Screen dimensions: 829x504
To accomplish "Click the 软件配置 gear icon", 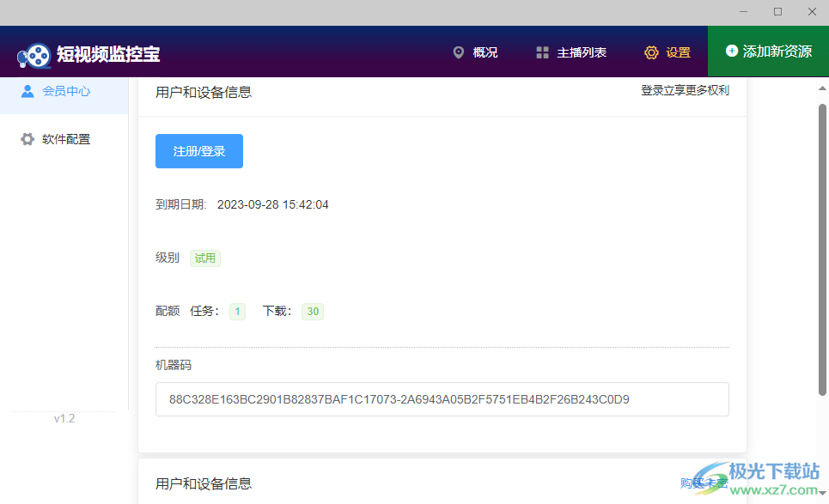I will [x=27, y=139].
